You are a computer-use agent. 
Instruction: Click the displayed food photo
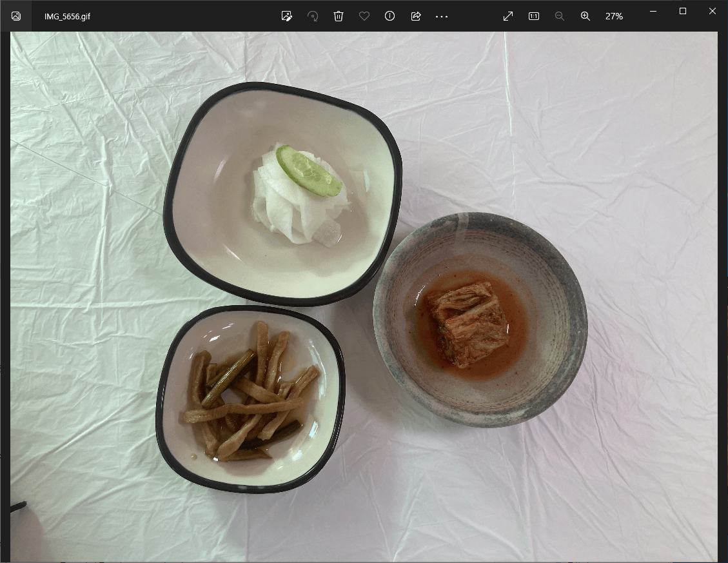click(364, 297)
